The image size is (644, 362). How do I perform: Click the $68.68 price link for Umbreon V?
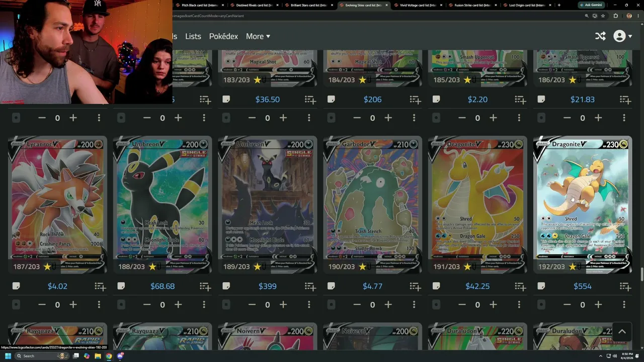163,286
